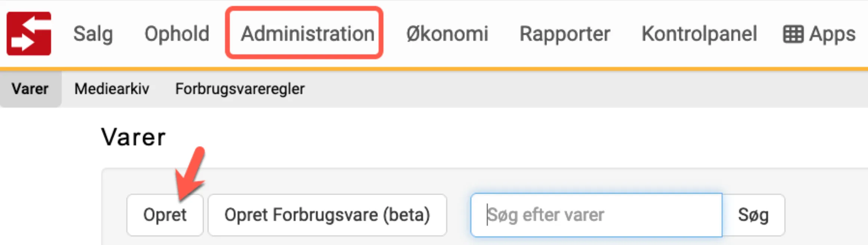Click the navigation logo to go home

click(x=29, y=34)
